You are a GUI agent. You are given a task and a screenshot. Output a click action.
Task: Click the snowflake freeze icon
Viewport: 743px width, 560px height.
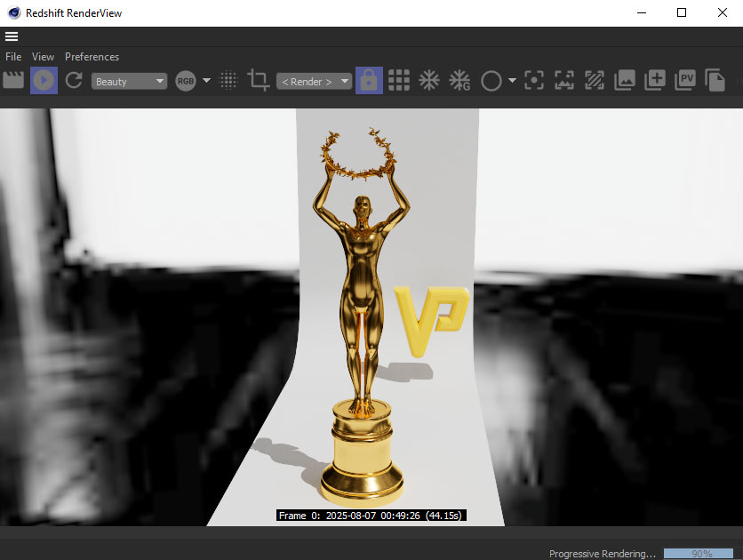429,81
